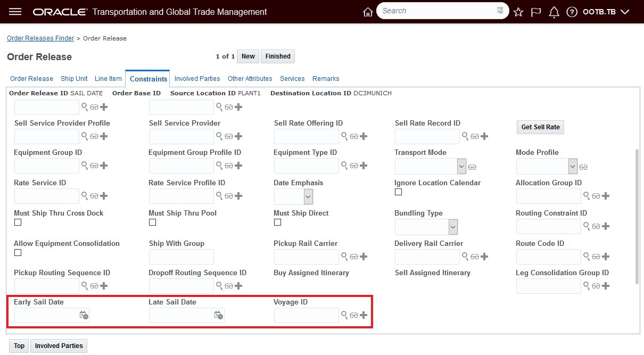Open Favorites star icon
Screen dimensions: 644x355
point(518,12)
